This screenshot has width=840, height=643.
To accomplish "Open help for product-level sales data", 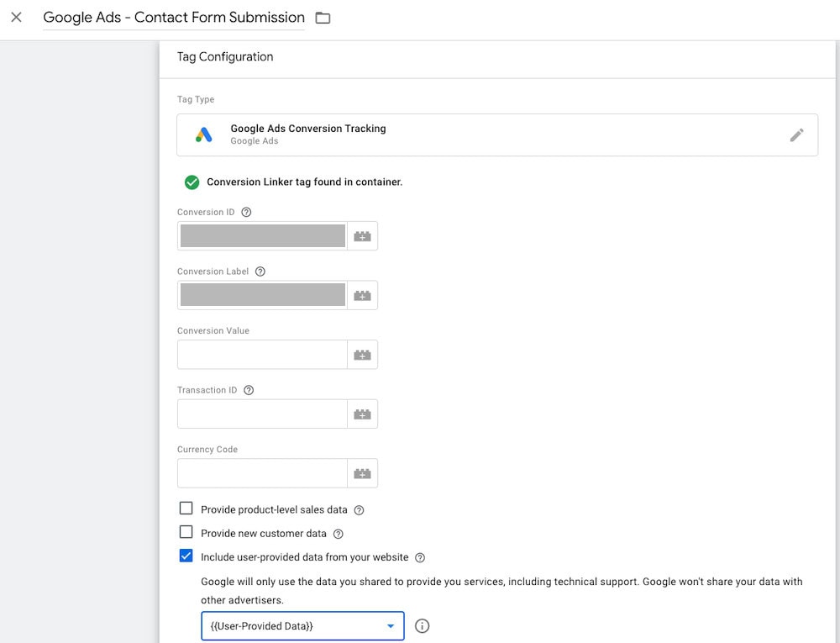I will click(x=360, y=510).
